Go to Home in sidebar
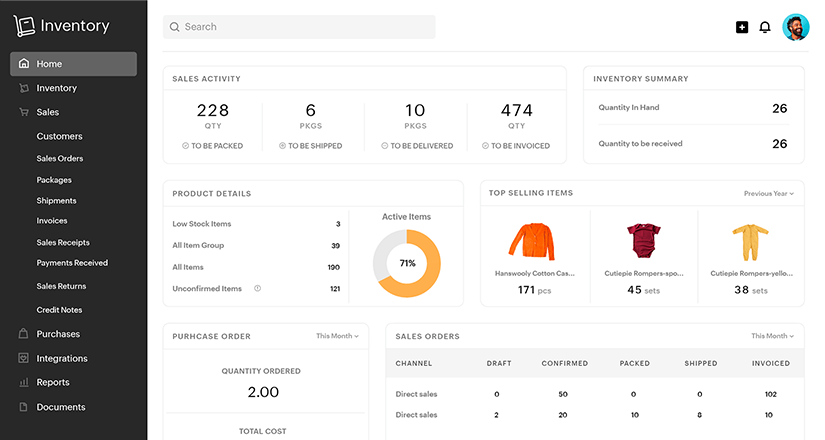This screenshot has height=440, width=825. click(x=73, y=64)
